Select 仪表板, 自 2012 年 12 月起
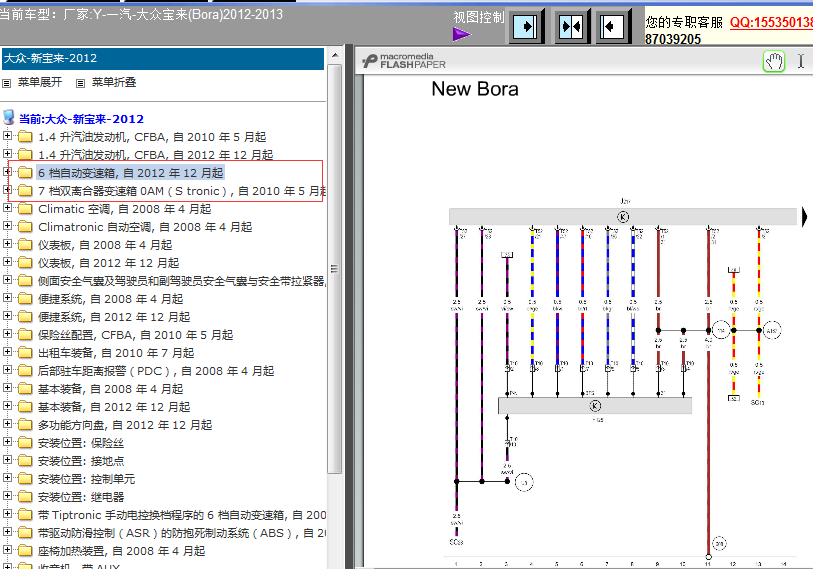Image resolution: width=813 pixels, height=569 pixels. (108, 263)
